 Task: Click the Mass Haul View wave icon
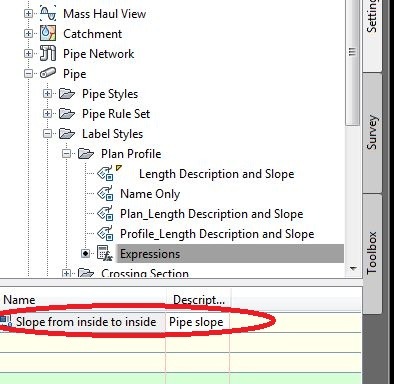coord(48,14)
